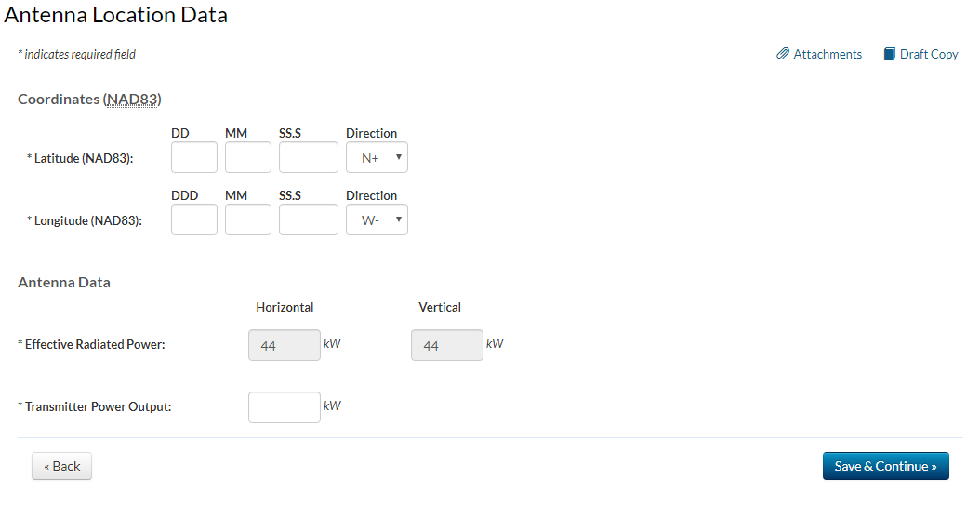Select the Latitude SS.S seconds field
This screenshot has height=505, width=980.
click(308, 158)
